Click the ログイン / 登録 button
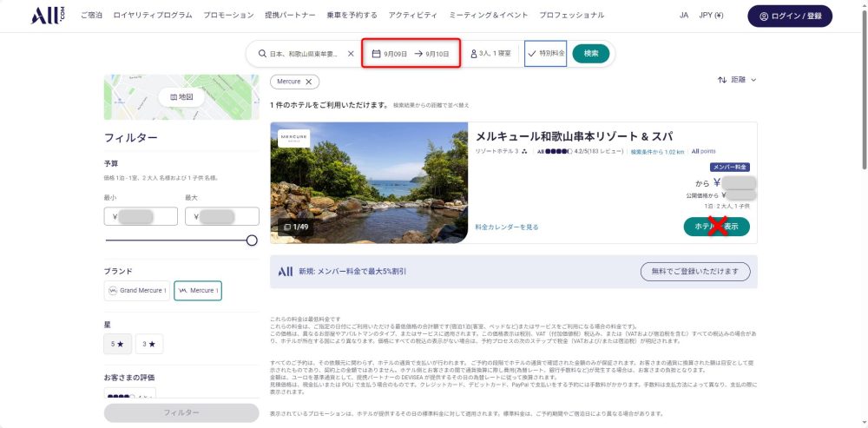 tap(790, 16)
